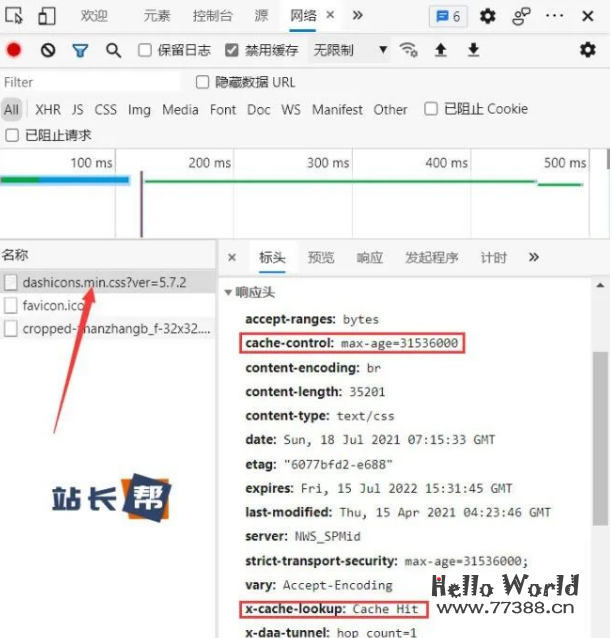Open DevTools settings gear

tap(487, 16)
